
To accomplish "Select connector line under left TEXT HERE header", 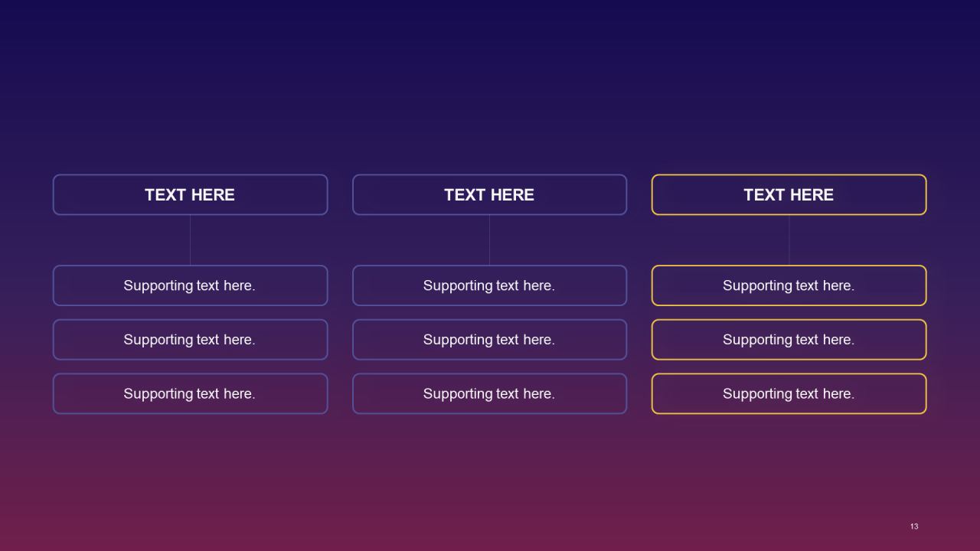I will click(190, 240).
